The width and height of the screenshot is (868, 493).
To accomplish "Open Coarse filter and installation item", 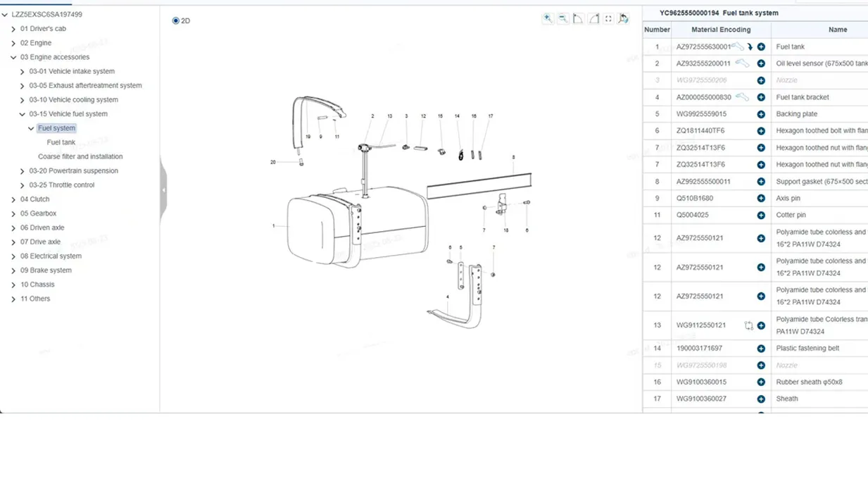I will pyautogui.click(x=80, y=156).
